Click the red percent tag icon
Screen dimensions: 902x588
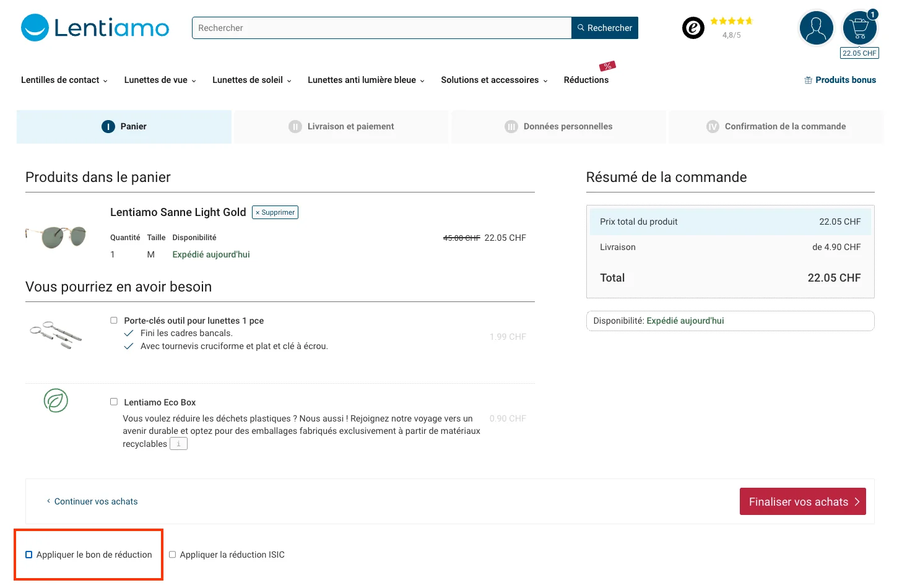coord(607,66)
